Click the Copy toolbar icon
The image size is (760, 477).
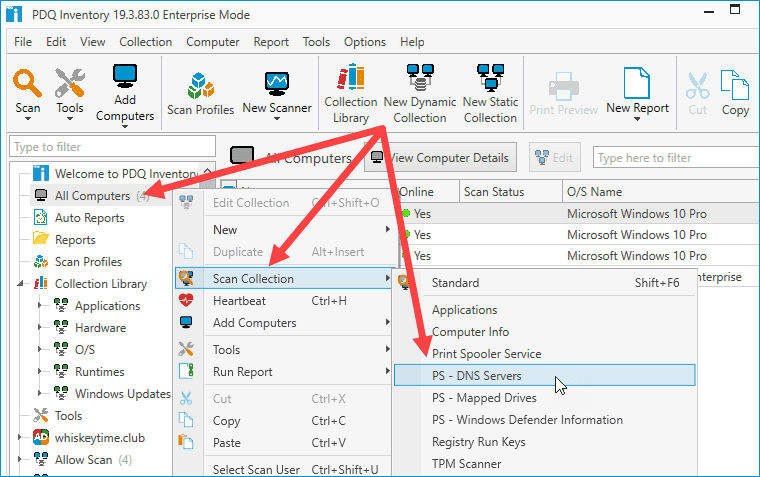point(735,85)
